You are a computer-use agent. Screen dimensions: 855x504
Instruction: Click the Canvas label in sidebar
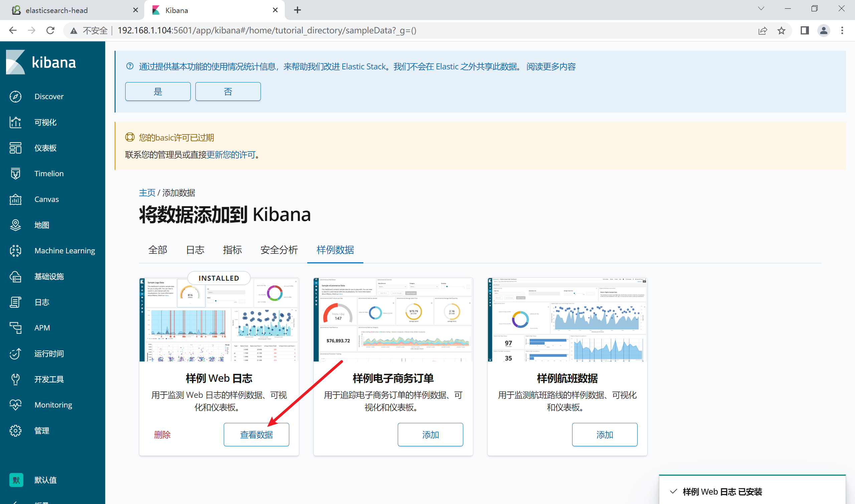point(46,199)
